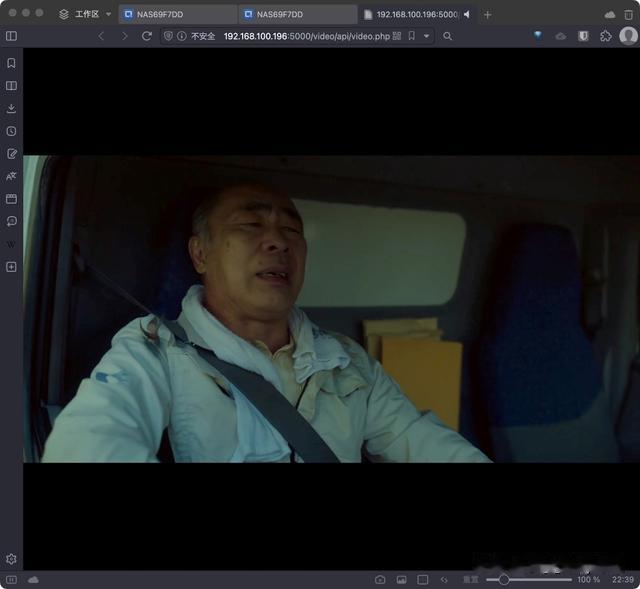Open the Reading List panel
This screenshot has height=589, width=640.
point(11,86)
